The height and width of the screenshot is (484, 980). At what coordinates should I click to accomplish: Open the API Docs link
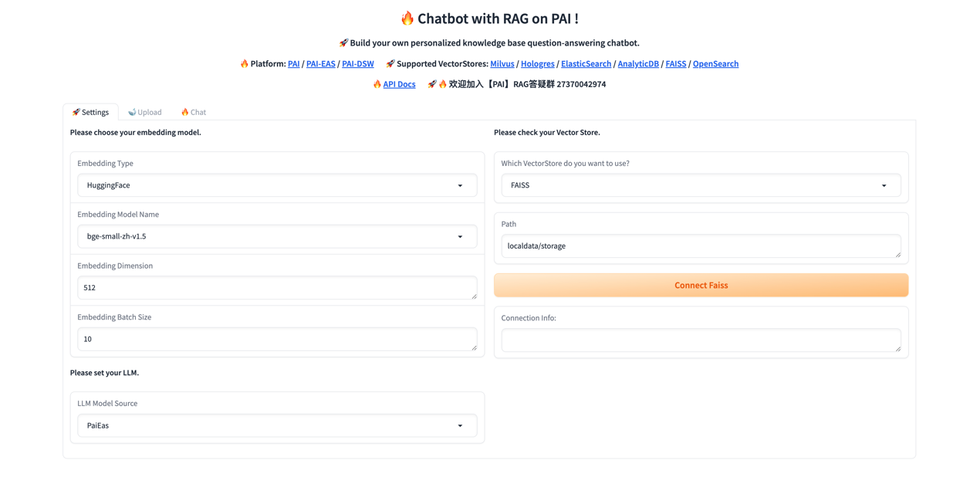tap(400, 83)
